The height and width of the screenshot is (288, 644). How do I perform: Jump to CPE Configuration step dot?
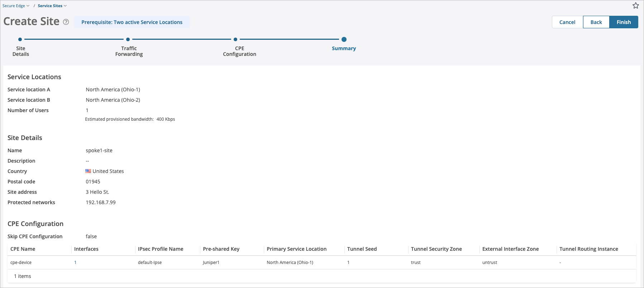(x=235, y=39)
